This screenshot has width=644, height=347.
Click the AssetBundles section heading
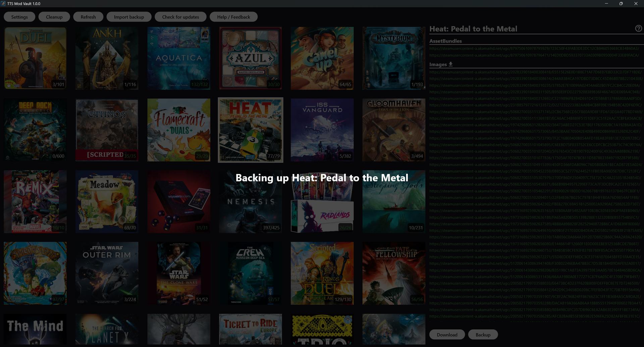tap(445, 41)
